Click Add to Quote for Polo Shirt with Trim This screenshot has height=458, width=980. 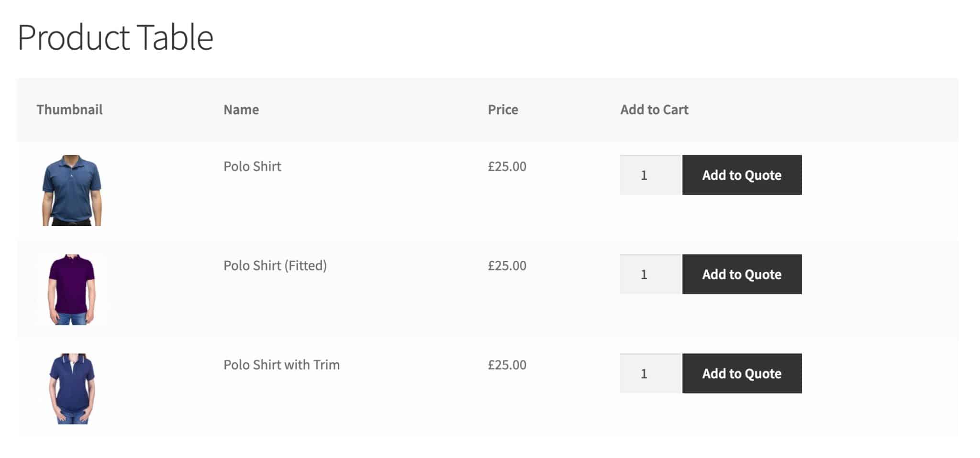coord(742,374)
